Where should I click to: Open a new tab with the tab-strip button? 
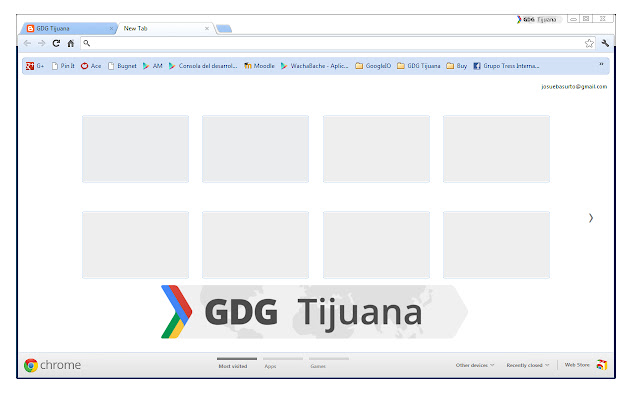224,29
